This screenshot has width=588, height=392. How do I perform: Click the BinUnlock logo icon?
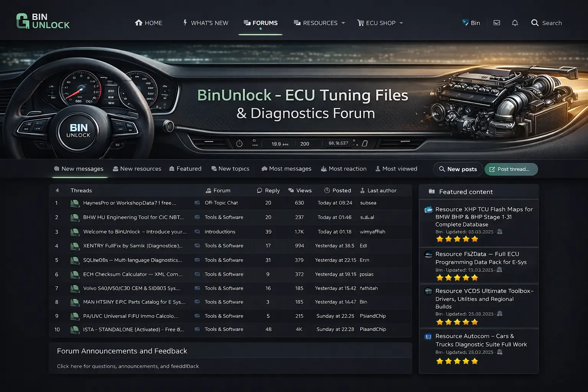pos(23,21)
